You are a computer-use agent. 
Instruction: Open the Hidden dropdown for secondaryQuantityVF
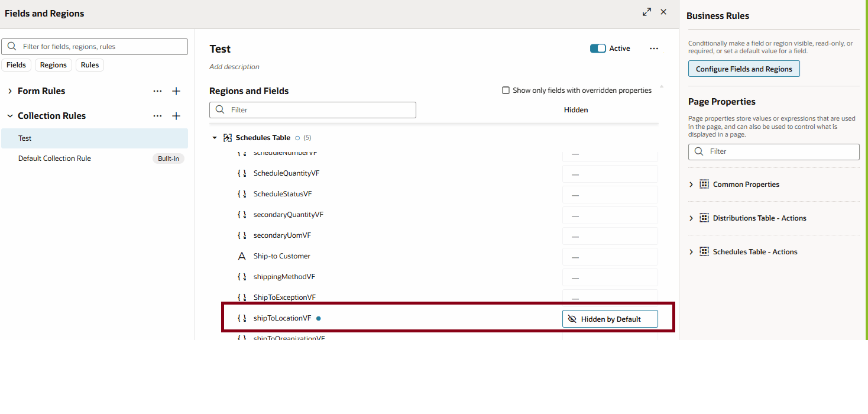610,215
